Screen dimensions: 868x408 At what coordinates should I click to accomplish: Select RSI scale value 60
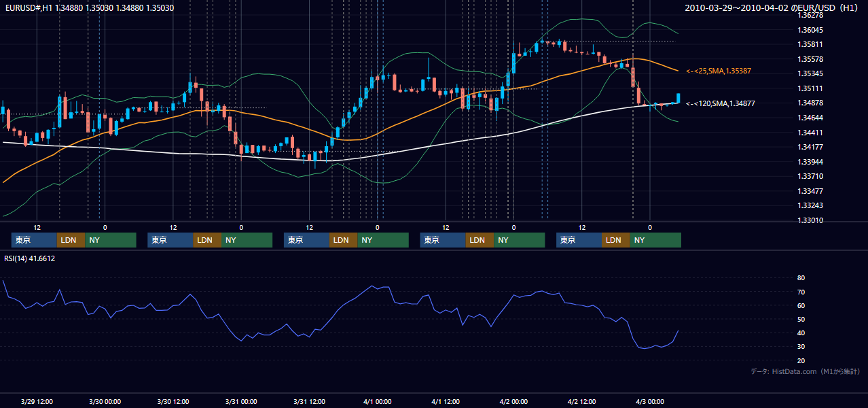(801, 305)
